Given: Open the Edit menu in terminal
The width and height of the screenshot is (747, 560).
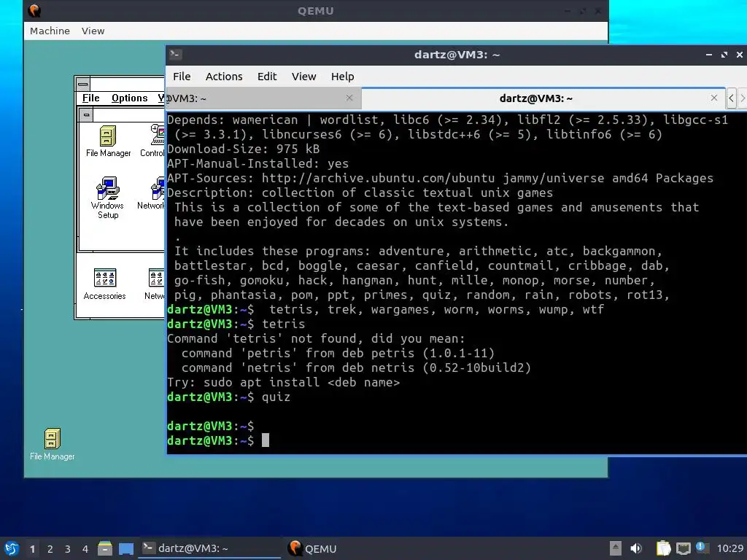Looking at the screenshot, I should pos(267,77).
